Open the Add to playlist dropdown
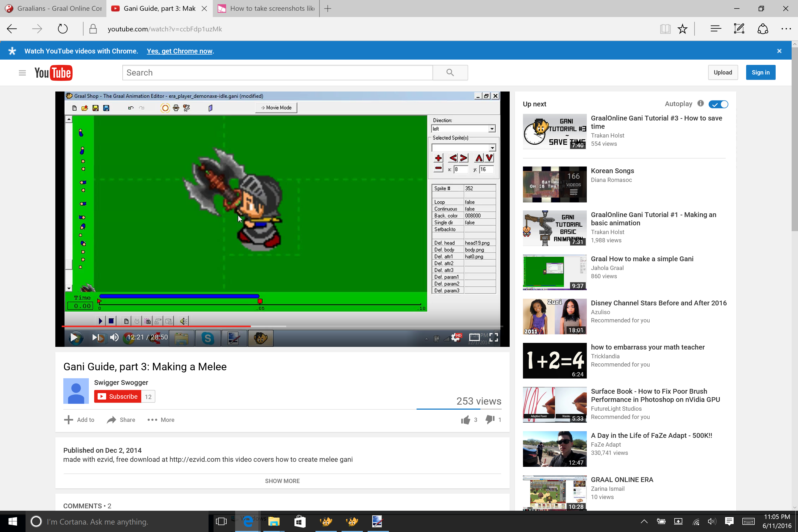This screenshot has height=532, width=798. [x=79, y=420]
